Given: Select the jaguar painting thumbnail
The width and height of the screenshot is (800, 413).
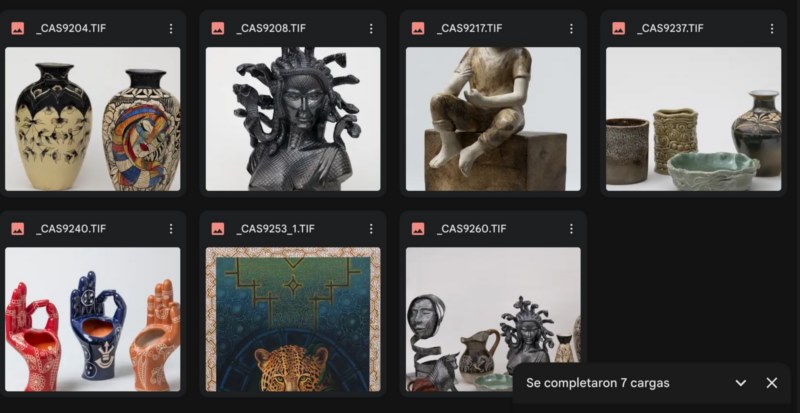Looking at the screenshot, I should [x=293, y=320].
